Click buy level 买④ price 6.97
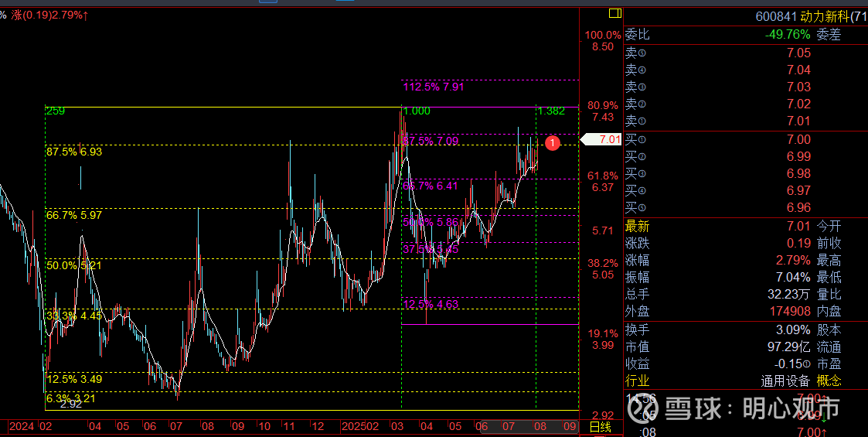This screenshot has width=868, height=437. (x=798, y=191)
